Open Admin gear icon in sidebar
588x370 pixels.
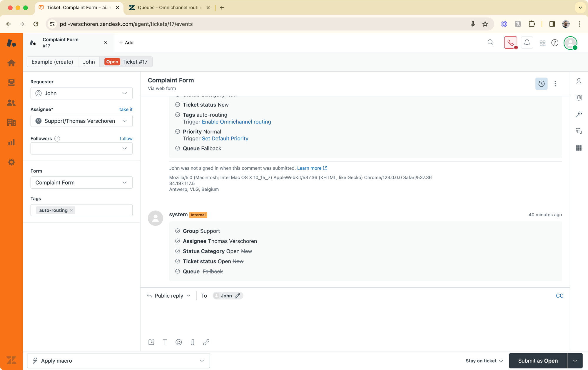click(x=11, y=162)
